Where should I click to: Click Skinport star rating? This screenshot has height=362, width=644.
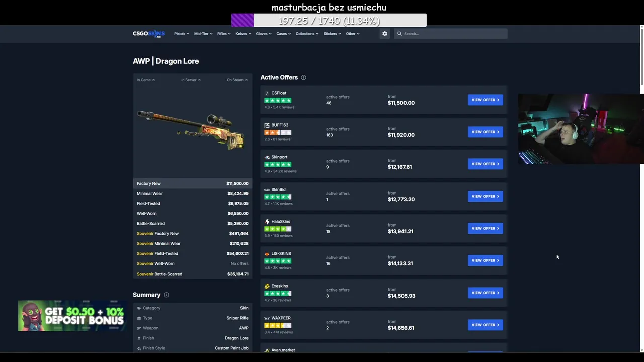(278, 164)
